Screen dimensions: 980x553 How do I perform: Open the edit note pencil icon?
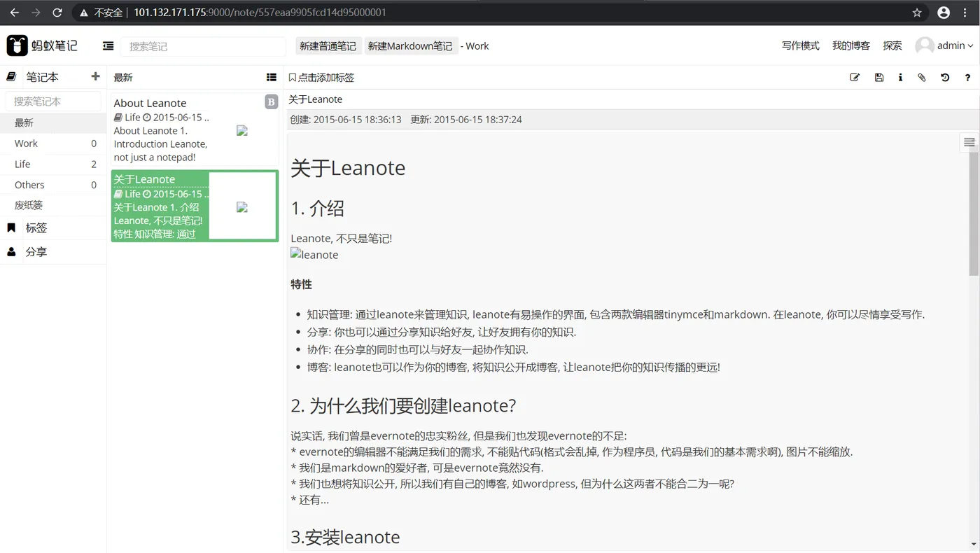[x=855, y=78]
